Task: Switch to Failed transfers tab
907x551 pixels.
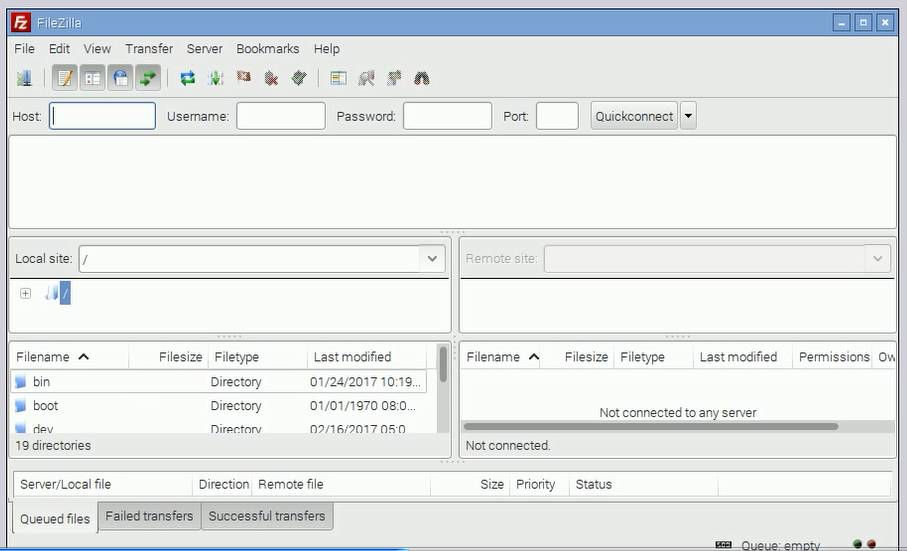Action: tap(149, 516)
